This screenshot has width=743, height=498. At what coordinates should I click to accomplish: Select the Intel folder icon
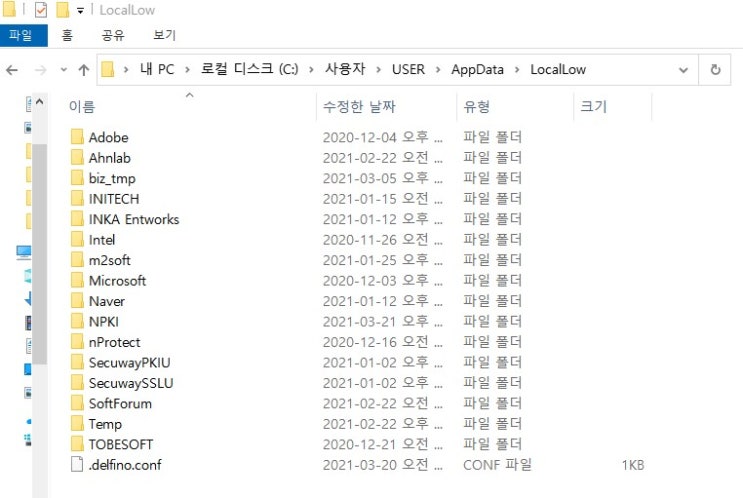77,239
